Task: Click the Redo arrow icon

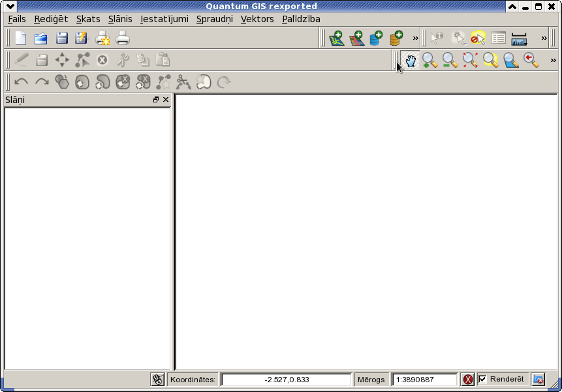Action: tap(42, 82)
